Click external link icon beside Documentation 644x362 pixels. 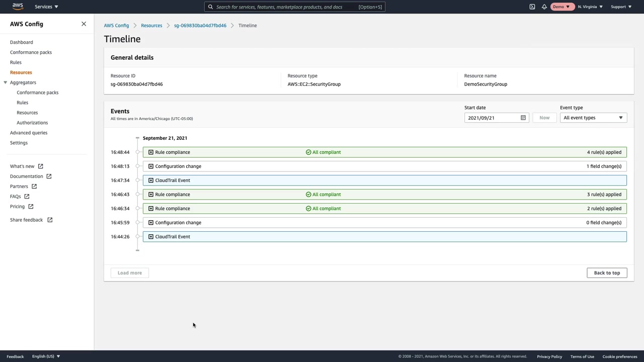[x=49, y=176]
